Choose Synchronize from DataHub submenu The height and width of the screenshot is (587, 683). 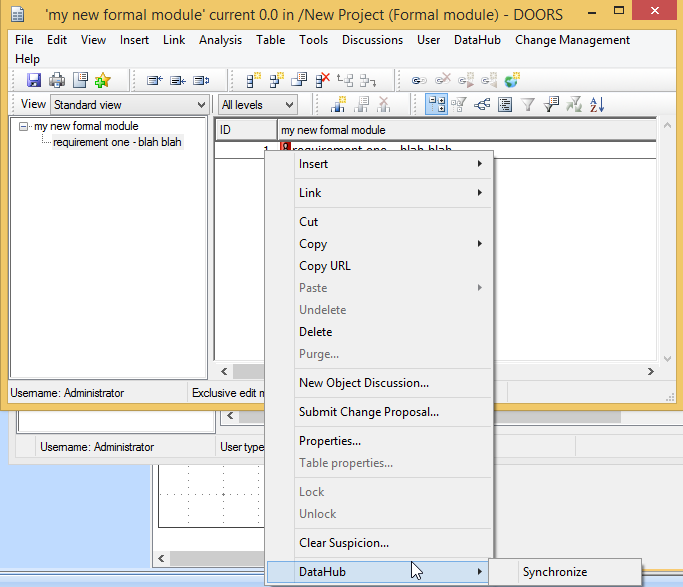click(x=555, y=572)
